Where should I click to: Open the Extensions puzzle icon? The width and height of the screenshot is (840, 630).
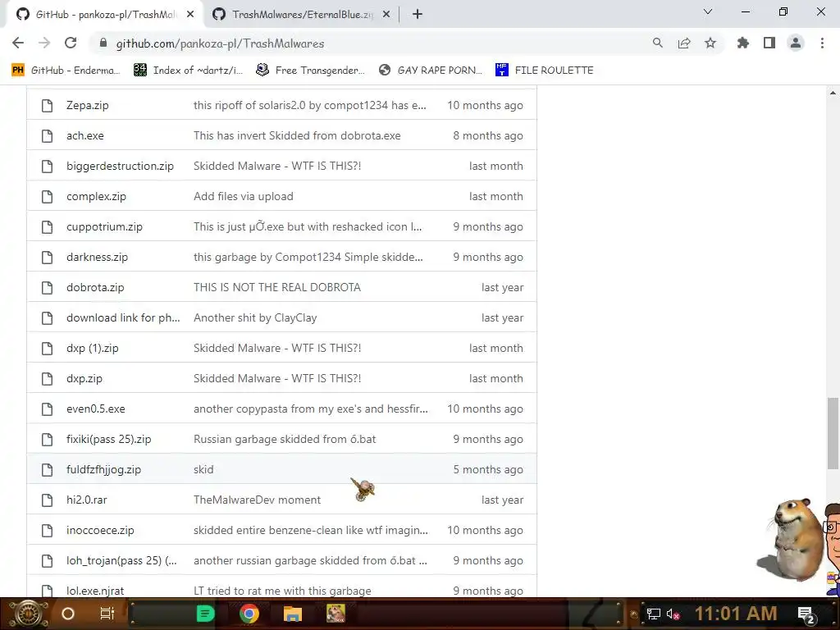[x=743, y=43]
